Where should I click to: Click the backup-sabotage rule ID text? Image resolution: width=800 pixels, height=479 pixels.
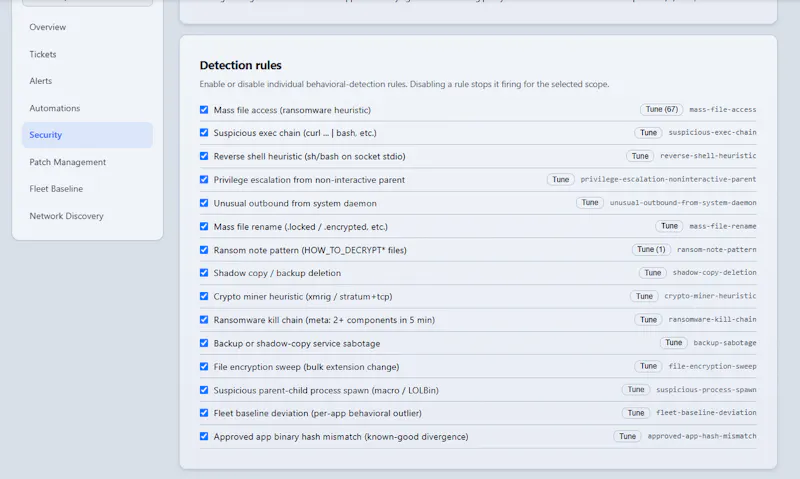(724, 343)
